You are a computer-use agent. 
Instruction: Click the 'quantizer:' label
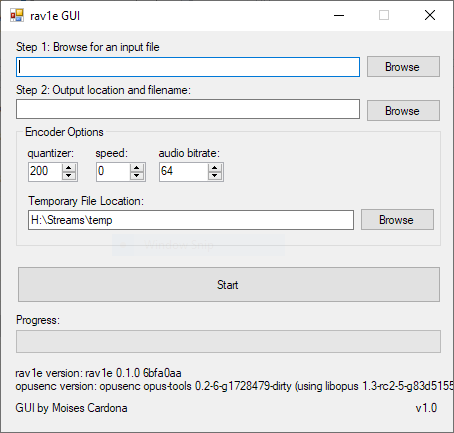point(51,153)
